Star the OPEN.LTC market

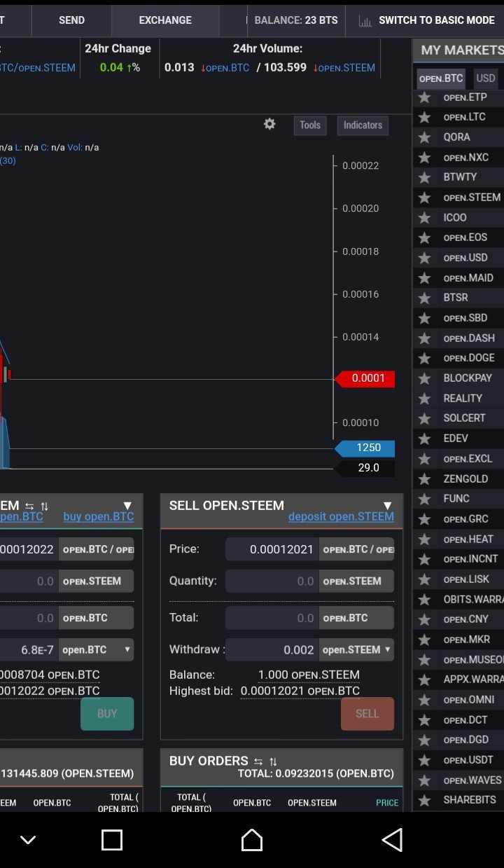424,117
